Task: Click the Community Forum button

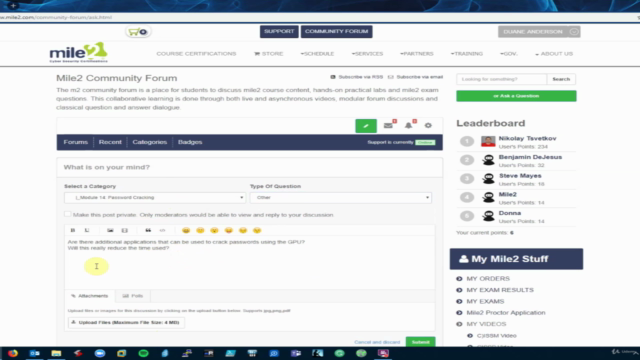Action: pyautogui.click(x=336, y=31)
